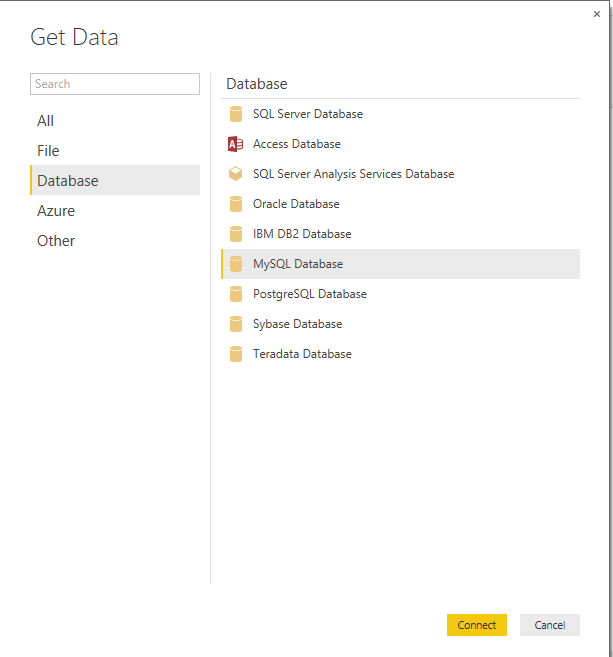
Task: Click the Access Database red icon
Action: point(235,144)
